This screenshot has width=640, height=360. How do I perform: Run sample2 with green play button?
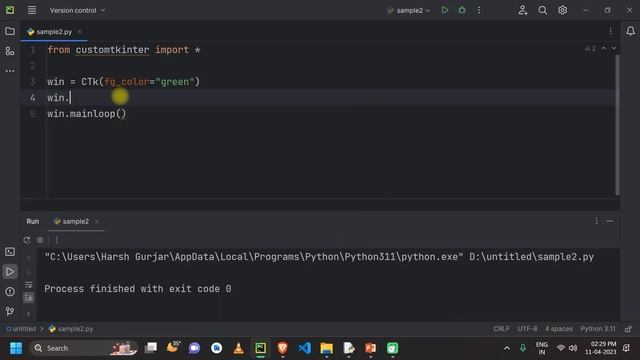coord(444,10)
